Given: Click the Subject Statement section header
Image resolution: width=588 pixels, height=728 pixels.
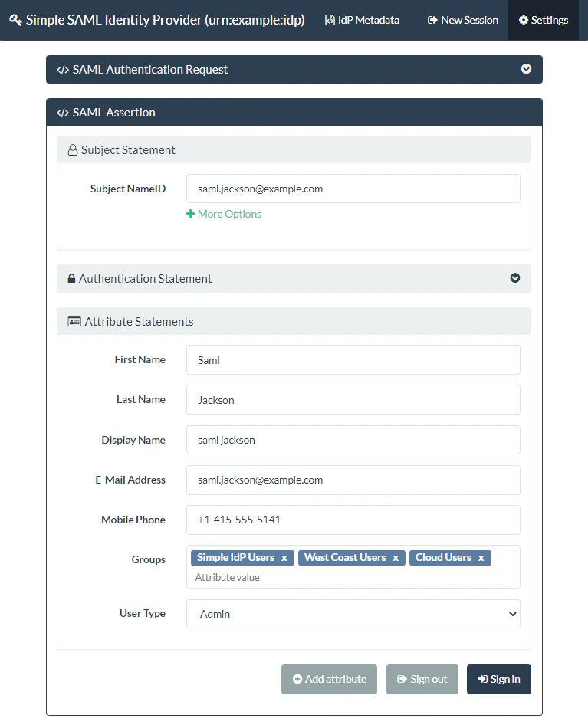Looking at the screenshot, I should pos(294,150).
